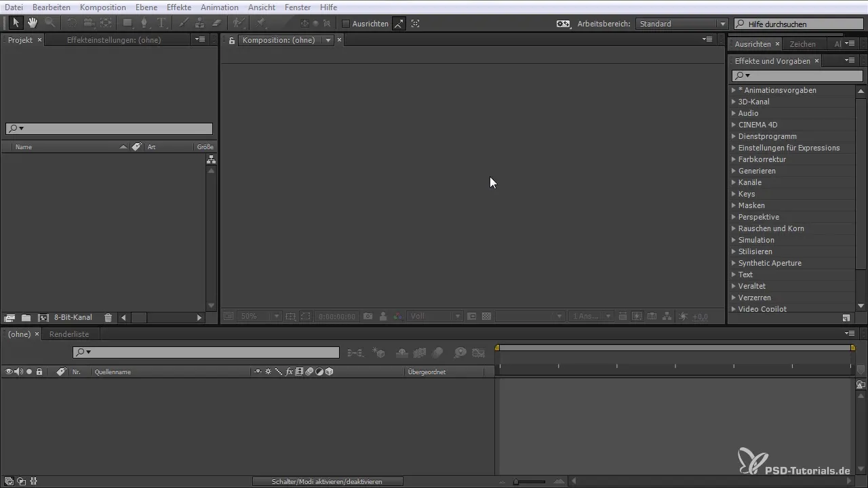868x488 pixels.
Task: Open the 50% magnification dropdown
Action: click(260, 317)
